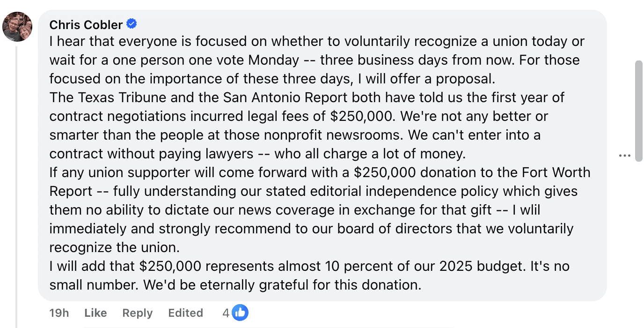Select Chris Cobler's profile avatar
This screenshot has height=328, width=644.
17,27
